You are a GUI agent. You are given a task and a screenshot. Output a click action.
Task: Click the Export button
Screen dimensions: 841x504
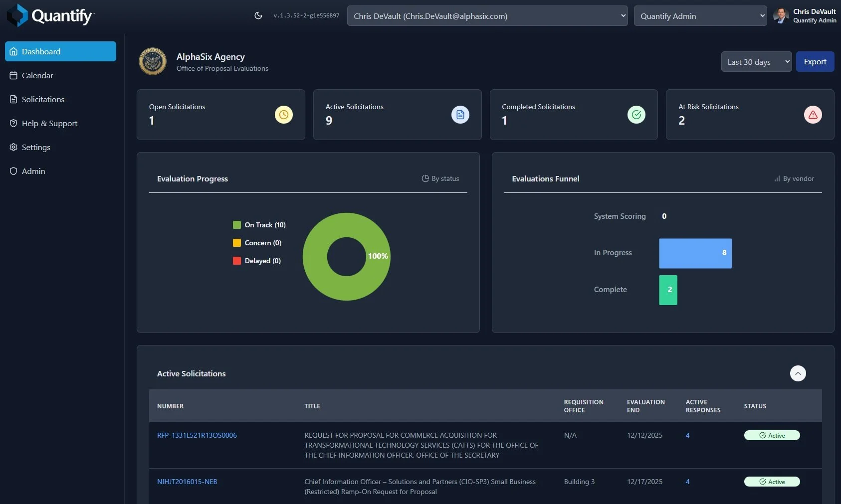[815, 62]
